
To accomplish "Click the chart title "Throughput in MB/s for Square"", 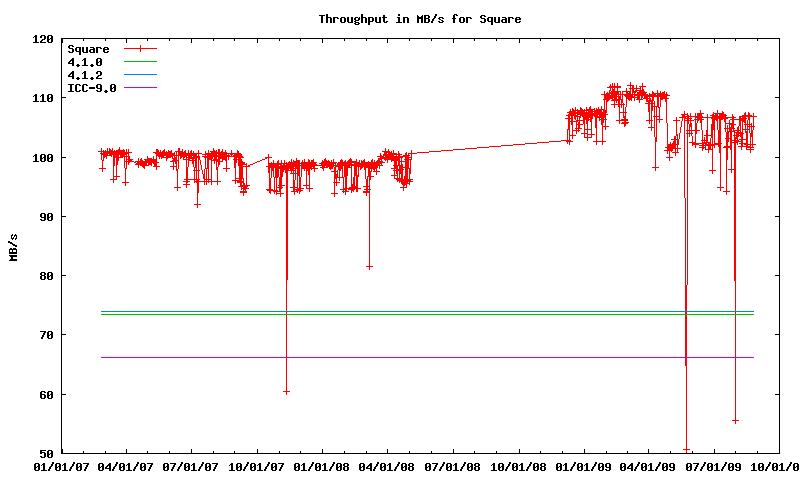I will [x=419, y=19].
